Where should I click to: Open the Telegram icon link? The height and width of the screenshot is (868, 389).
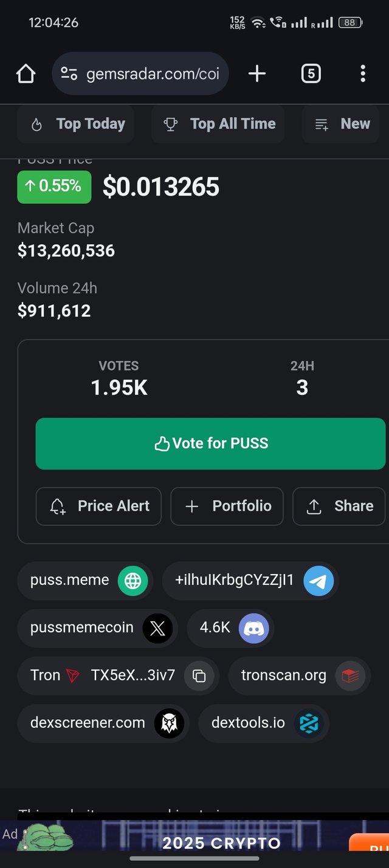tap(318, 580)
